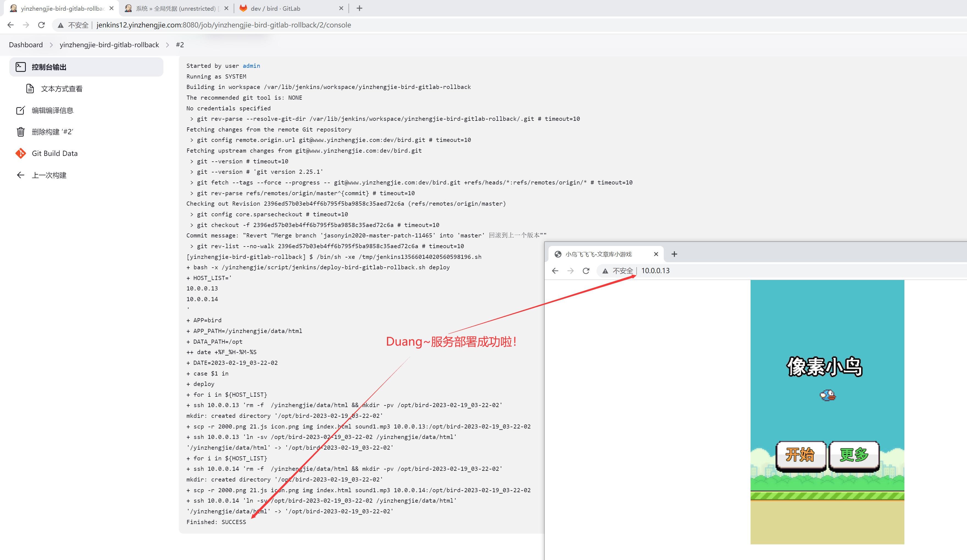The height and width of the screenshot is (560, 967).
Task: Click the Jenkins URL address bar
Action: [x=223, y=25]
